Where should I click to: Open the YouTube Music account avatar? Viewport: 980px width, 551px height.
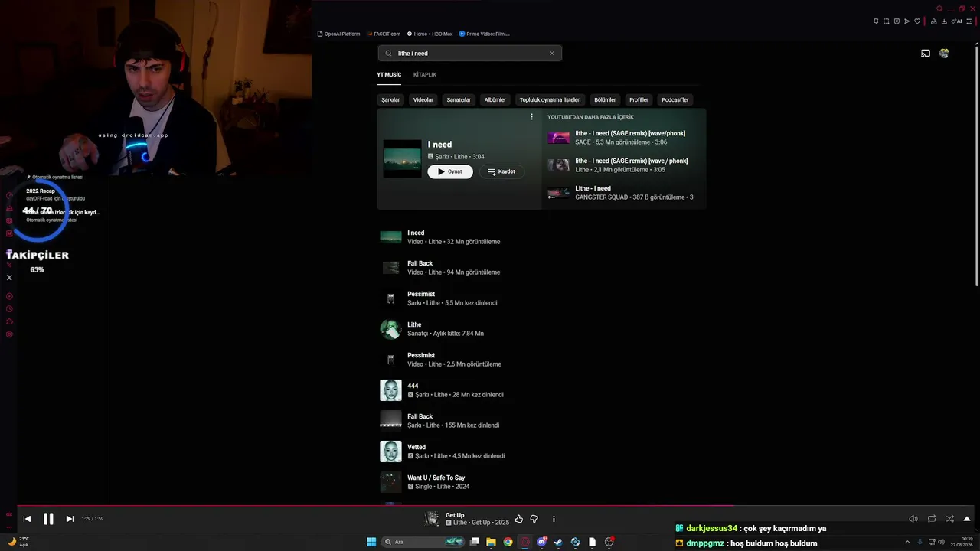click(944, 54)
